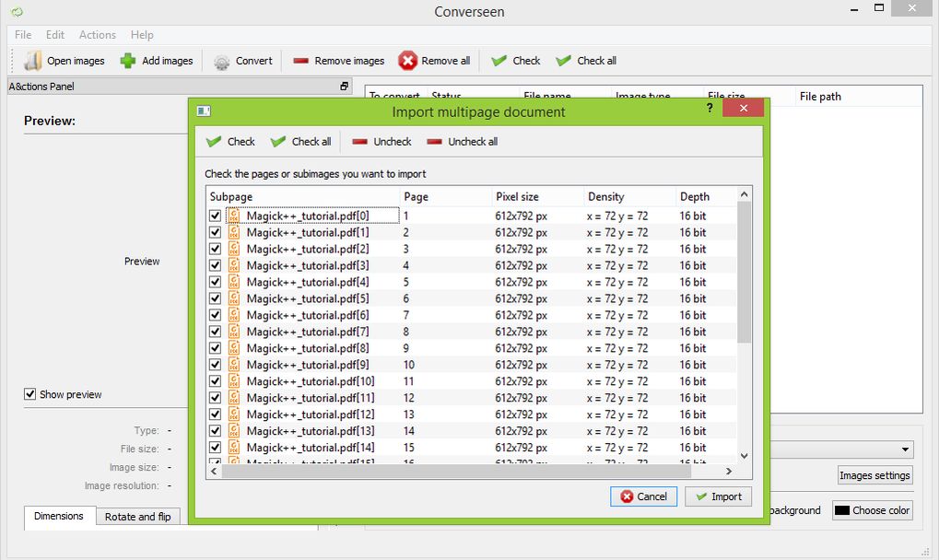Float the Actions Panel with dock icon

pyautogui.click(x=345, y=87)
